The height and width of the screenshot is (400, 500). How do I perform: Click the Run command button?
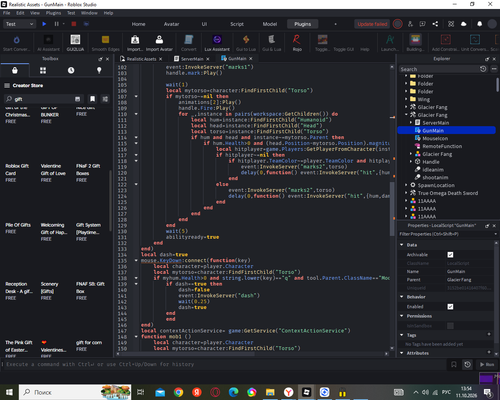click(487, 364)
